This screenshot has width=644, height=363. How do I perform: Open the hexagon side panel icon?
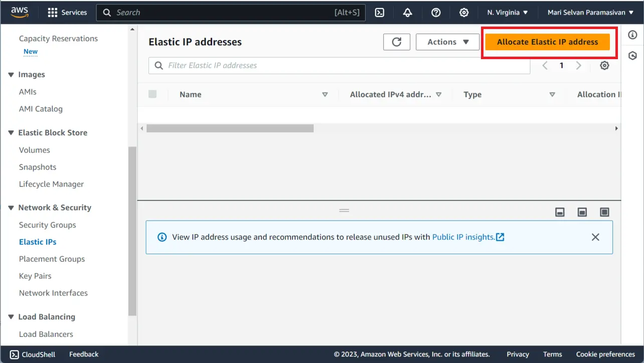point(632,55)
